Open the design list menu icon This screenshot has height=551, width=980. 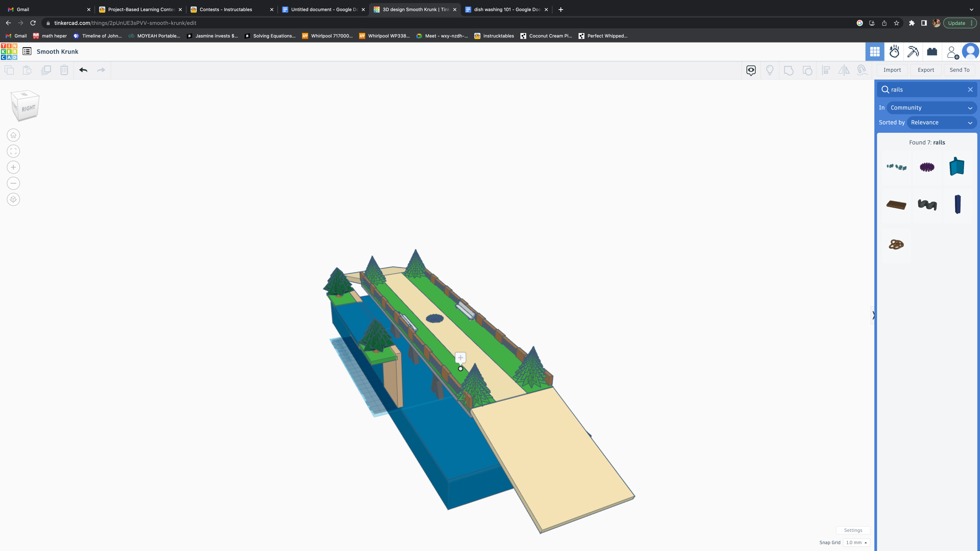27,51
